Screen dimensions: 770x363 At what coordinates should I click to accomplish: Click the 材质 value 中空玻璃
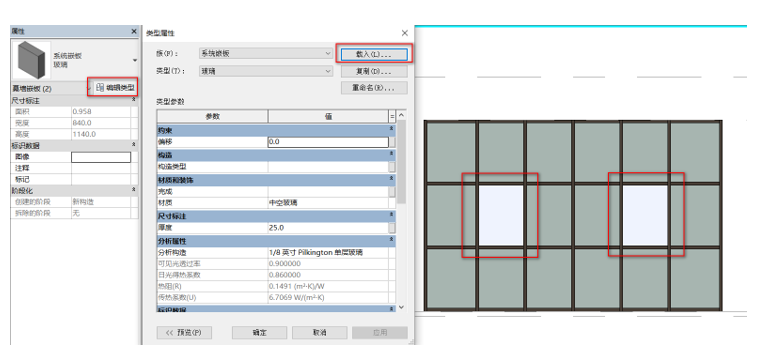click(x=328, y=203)
